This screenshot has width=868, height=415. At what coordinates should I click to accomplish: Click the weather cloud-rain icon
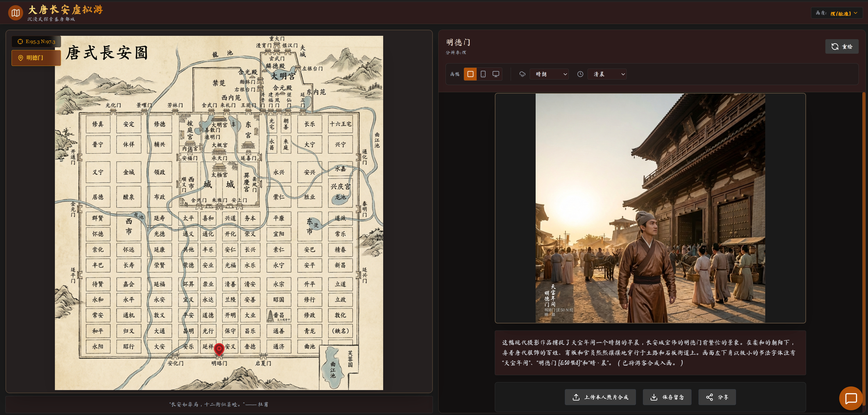click(x=522, y=74)
